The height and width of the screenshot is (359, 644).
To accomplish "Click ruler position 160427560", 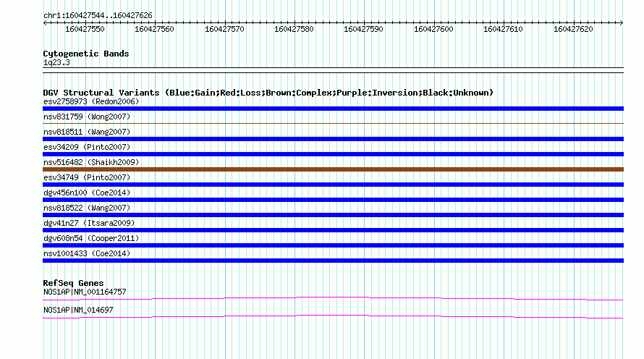I will click(x=154, y=29).
